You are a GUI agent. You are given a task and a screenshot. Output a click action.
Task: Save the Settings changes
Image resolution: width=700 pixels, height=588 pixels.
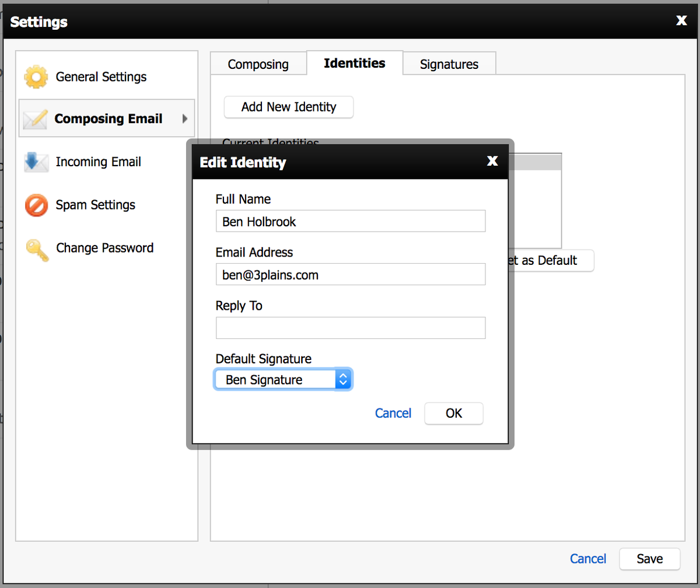pos(650,558)
